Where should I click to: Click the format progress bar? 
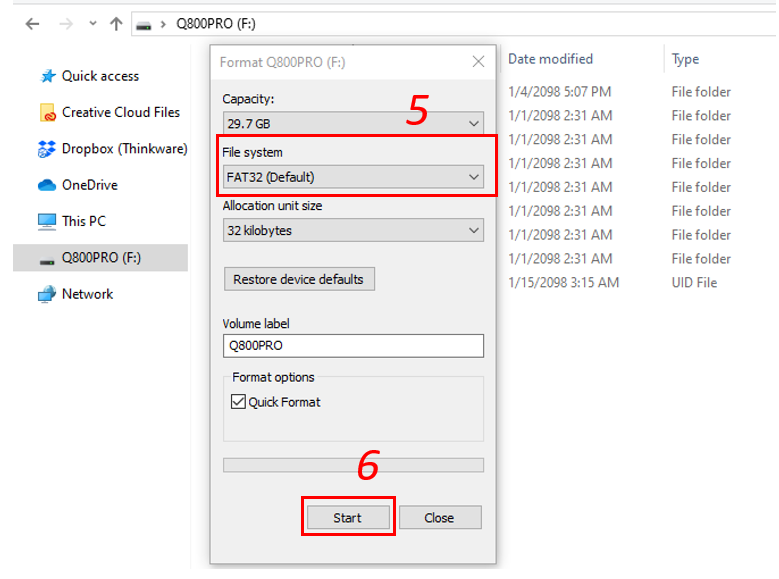click(353, 465)
